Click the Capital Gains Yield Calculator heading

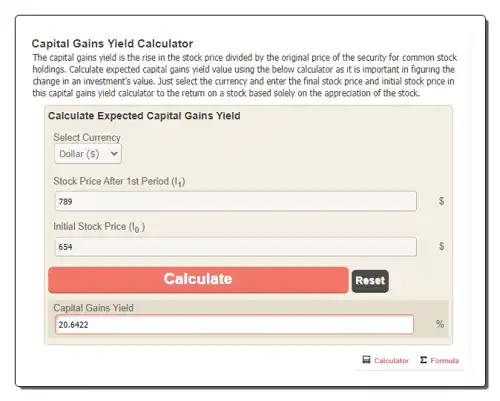click(x=112, y=44)
